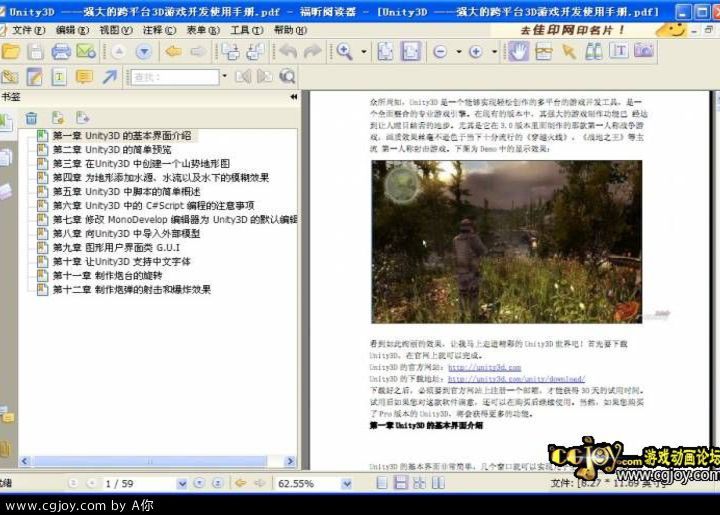This screenshot has height=515, width=720.
Task: Open bookmark 第六章 Unity3D 中的 C#Script
Action: [x=153, y=206]
